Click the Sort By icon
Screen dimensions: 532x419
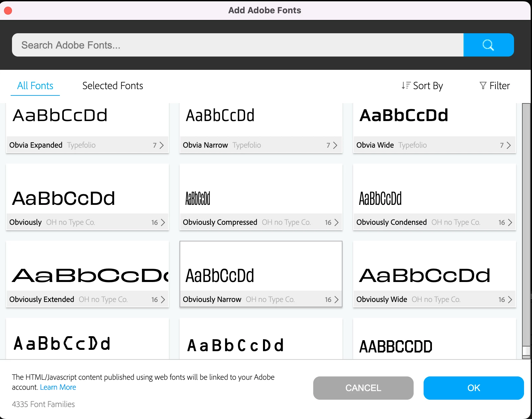pyautogui.click(x=406, y=85)
